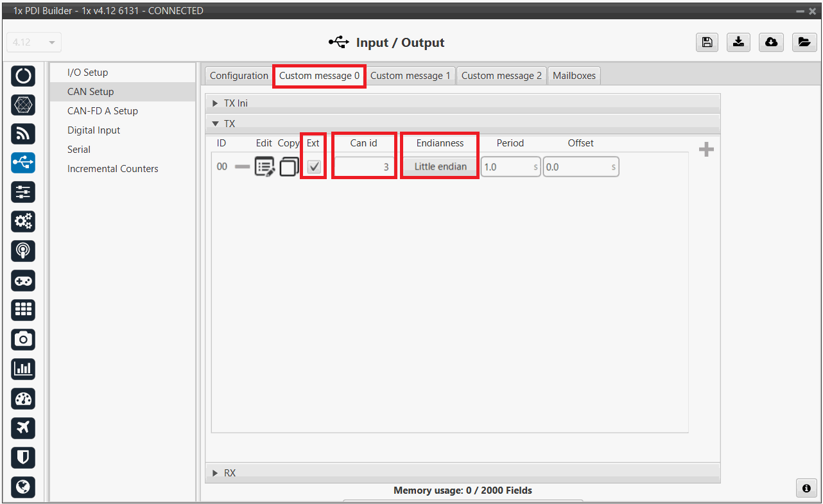Select the gamepad icon in left sidebar
This screenshot has height=504, width=823.
click(x=23, y=281)
